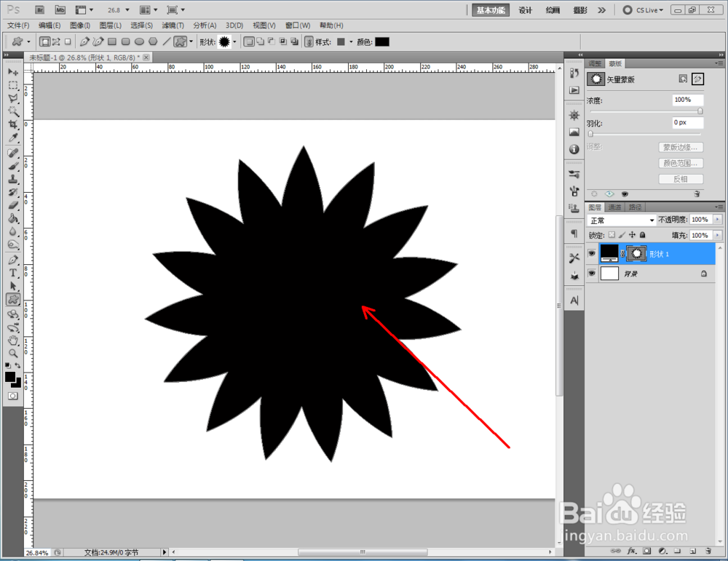Hide the 背景 layer
Image resolution: width=728 pixels, height=561 pixels.
click(591, 274)
